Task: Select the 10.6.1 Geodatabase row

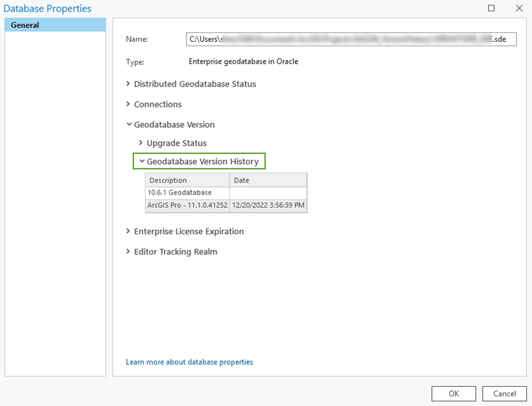Action: (x=187, y=193)
